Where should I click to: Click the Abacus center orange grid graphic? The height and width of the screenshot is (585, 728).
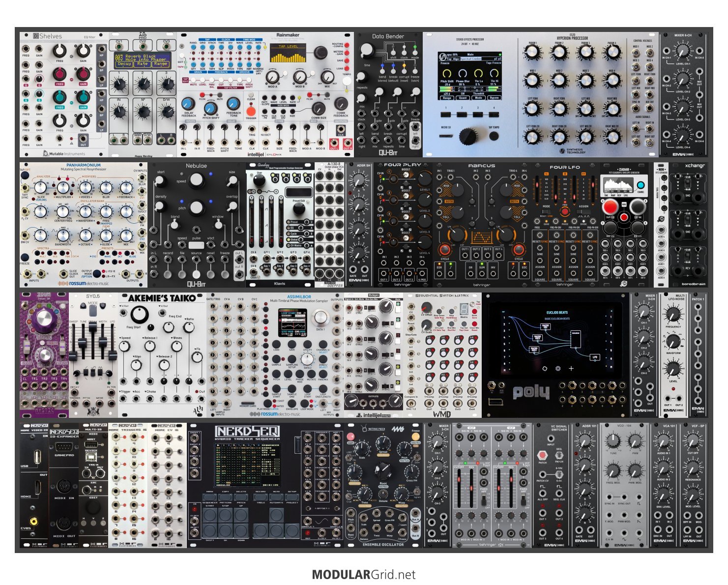481,237
